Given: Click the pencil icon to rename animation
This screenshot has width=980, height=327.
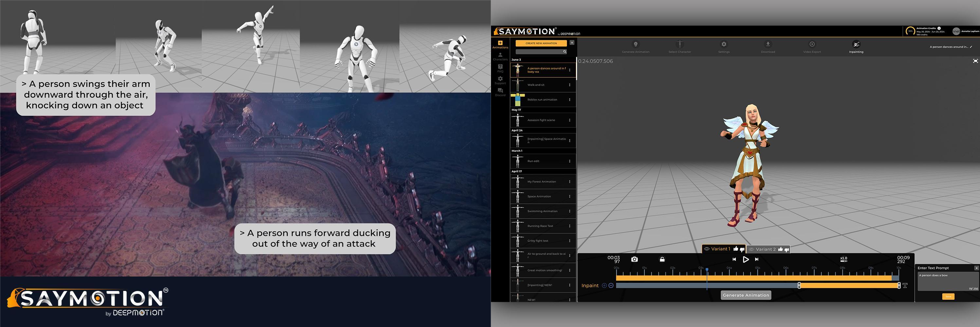Looking at the screenshot, I should pos(971,47).
